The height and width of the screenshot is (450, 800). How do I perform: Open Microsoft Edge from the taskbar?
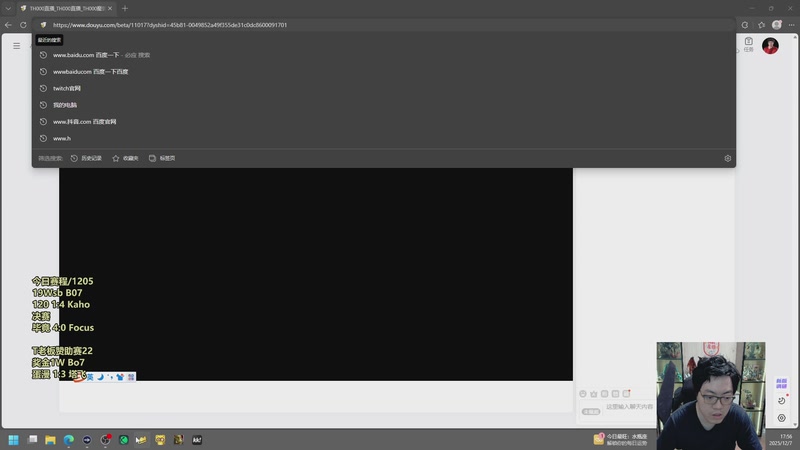[x=68, y=440]
